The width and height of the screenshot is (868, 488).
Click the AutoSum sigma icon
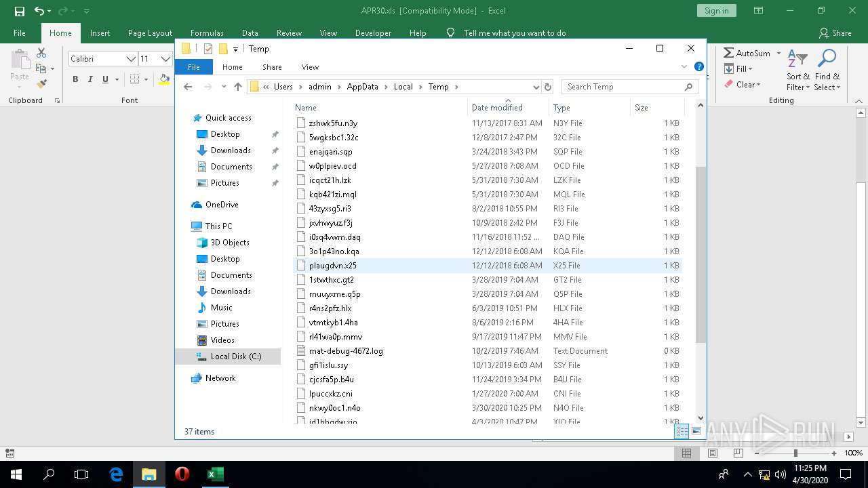pos(728,53)
